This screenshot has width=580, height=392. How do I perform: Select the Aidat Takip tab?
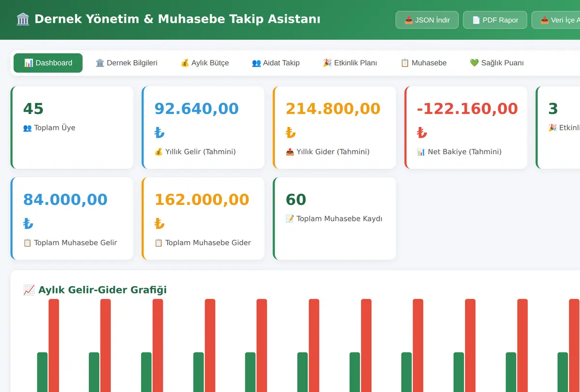pos(275,63)
